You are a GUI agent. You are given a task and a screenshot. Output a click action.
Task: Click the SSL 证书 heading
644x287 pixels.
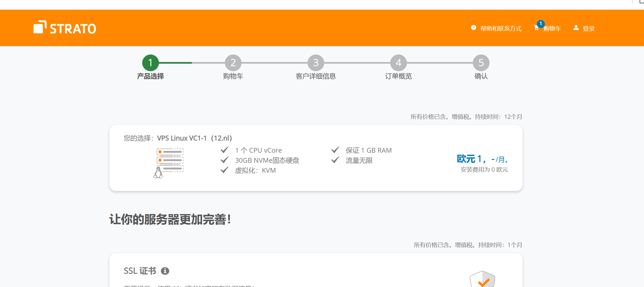coord(140,271)
